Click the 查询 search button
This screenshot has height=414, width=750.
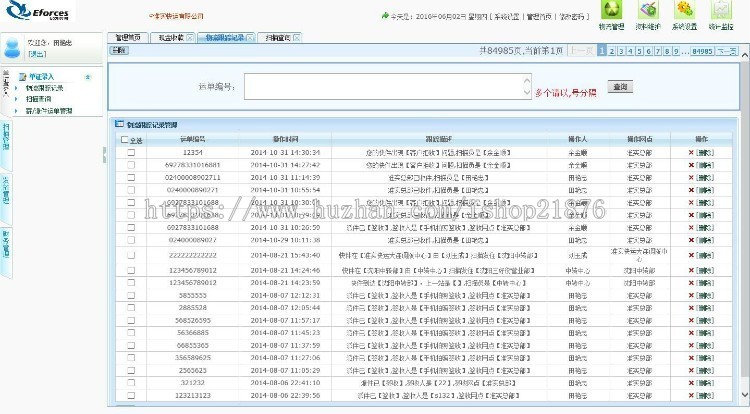[620, 87]
